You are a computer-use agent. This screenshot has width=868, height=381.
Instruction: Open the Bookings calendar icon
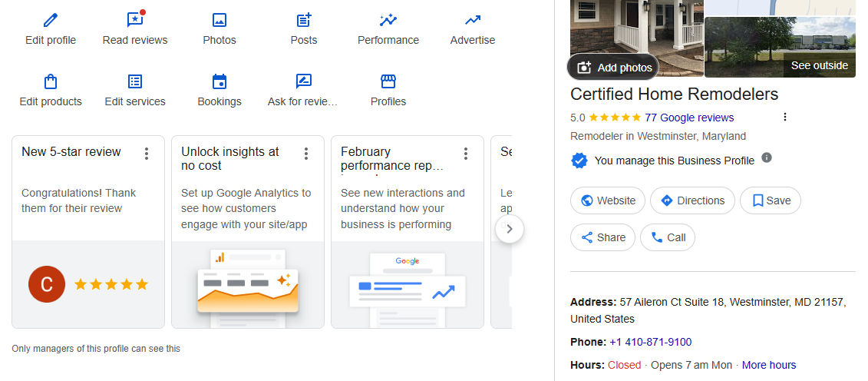pos(219,82)
